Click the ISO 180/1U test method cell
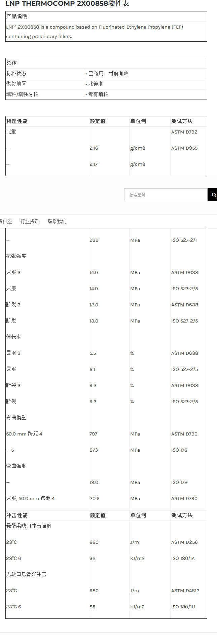This screenshot has width=217, height=644. coord(183,607)
